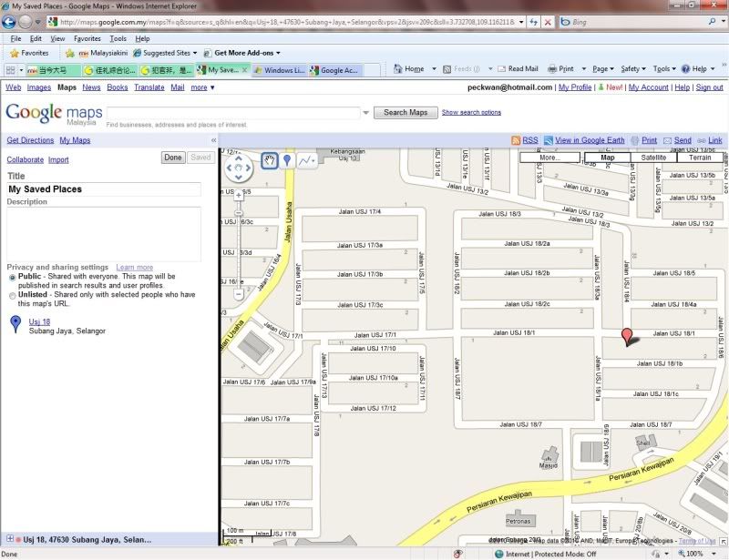This screenshot has height=560, width=729.
Task: Click the Search Maps button
Action: click(x=406, y=113)
